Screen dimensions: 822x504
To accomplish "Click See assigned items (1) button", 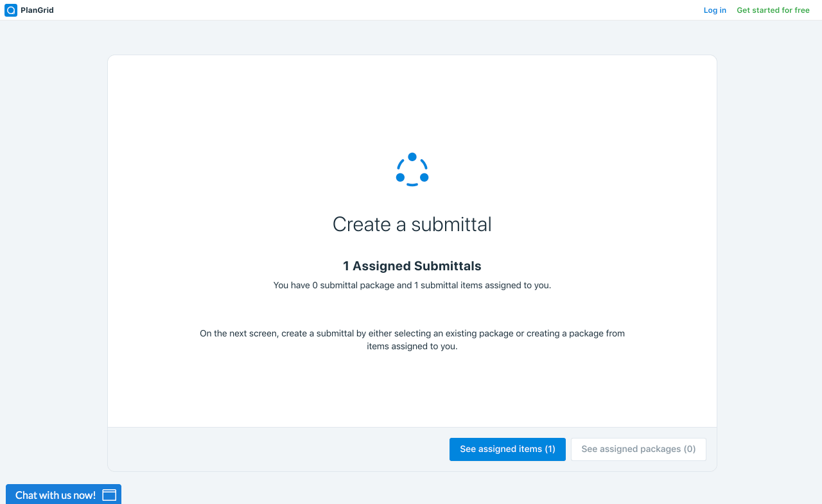I will [x=507, y=449].
